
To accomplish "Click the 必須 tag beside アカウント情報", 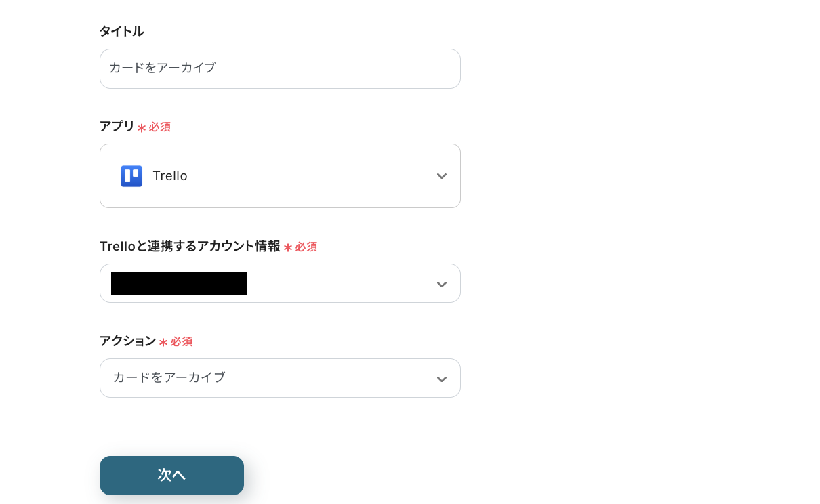I will click(306, 247).
